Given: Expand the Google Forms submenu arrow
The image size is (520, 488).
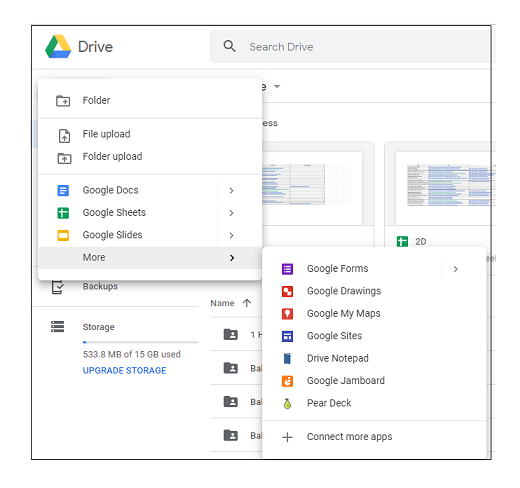Looking at the screenshot, I should click(x=456, y=269).
